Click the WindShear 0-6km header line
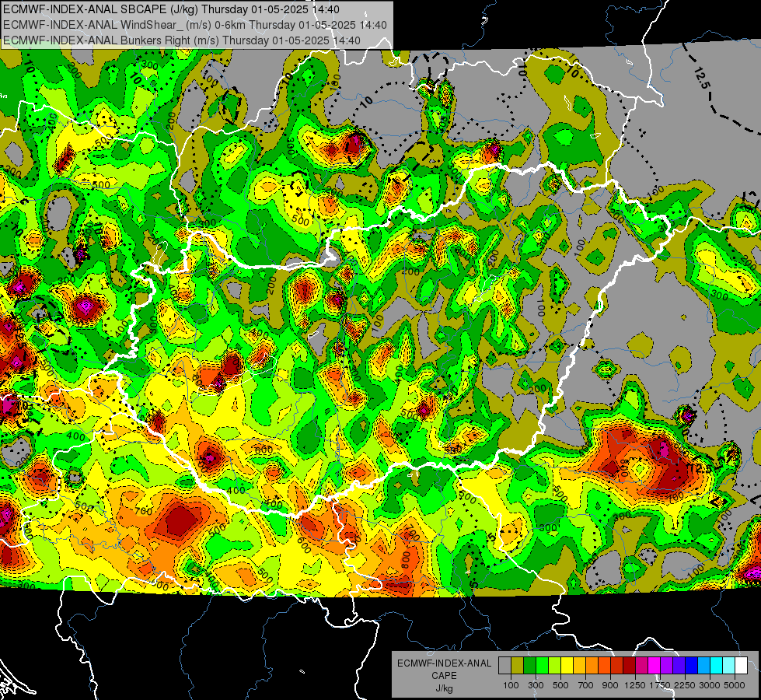The width and height of the screenshot is (761, 700). click(x=195, y=25)
